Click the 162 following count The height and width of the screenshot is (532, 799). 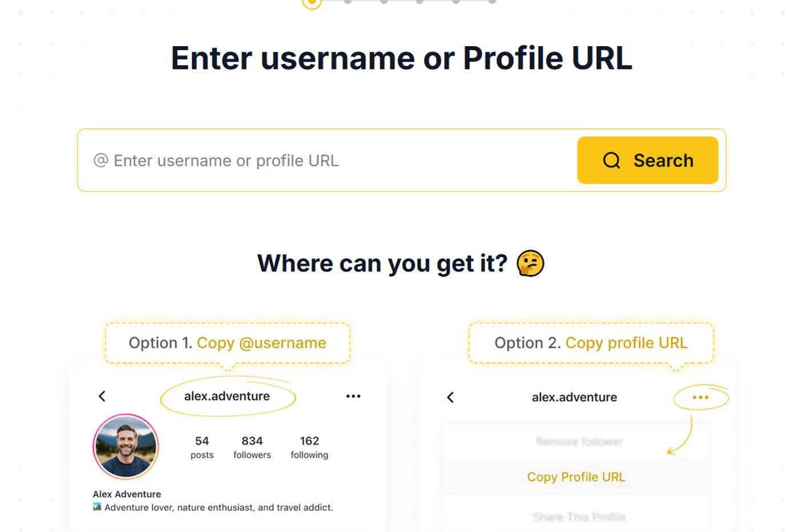[x=309, y=447]
